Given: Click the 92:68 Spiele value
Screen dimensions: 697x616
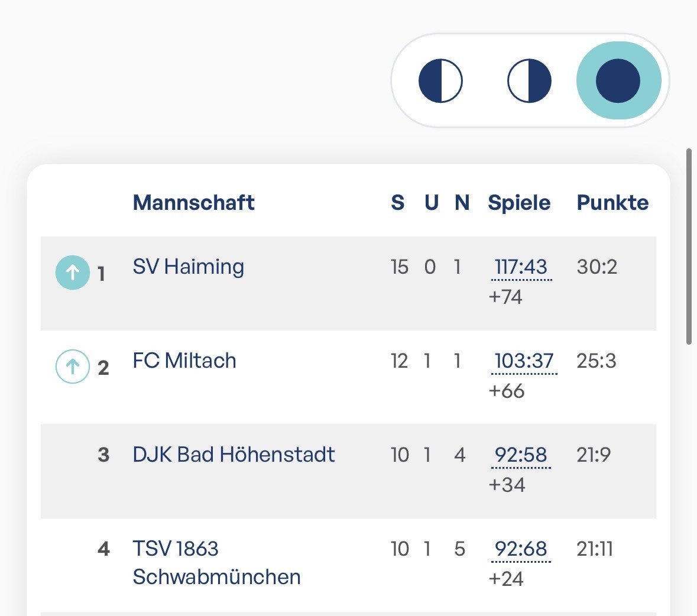Looking at the screenshot, I should pyautogui.click(x=521, y=549).
